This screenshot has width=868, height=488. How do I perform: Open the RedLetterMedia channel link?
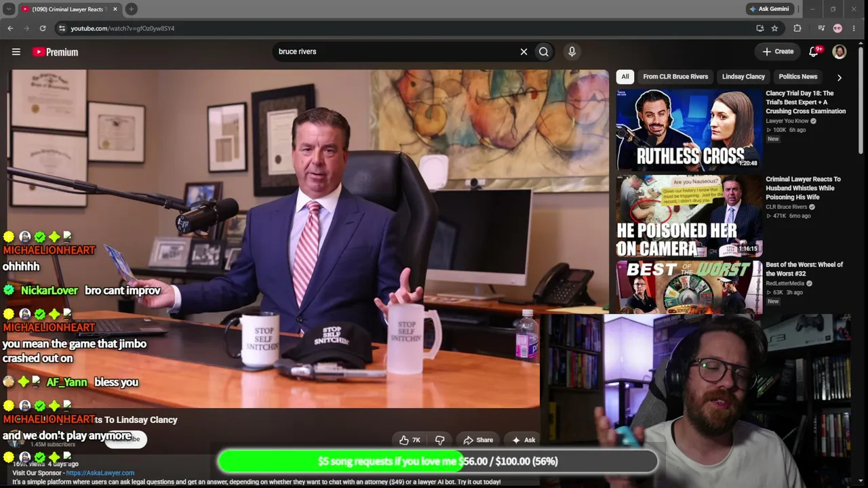click(785, 283)
